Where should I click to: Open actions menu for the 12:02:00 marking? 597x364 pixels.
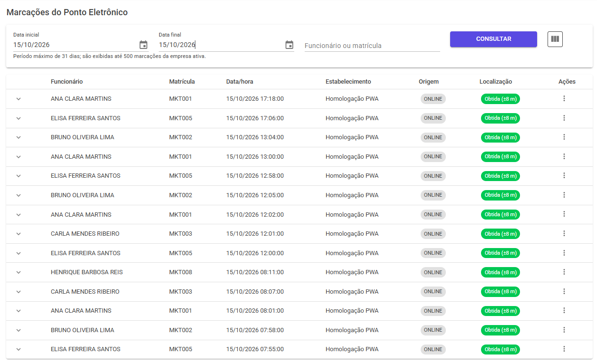tap(564, 214)
